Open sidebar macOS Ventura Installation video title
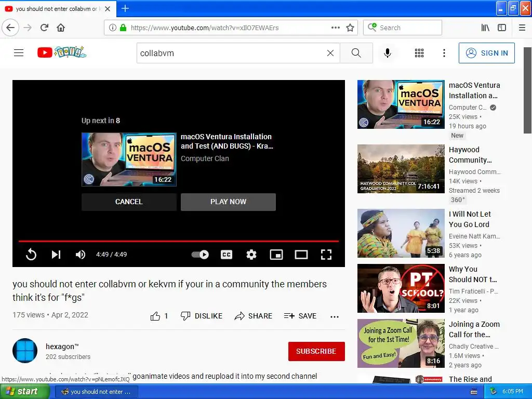This screenshot has width=532, height=399. 474,90
